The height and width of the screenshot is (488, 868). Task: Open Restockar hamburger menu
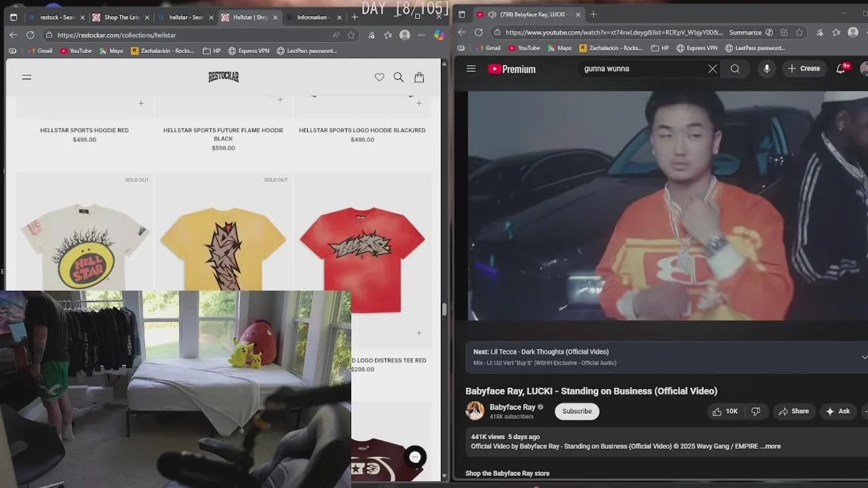(x=26, y=77)
